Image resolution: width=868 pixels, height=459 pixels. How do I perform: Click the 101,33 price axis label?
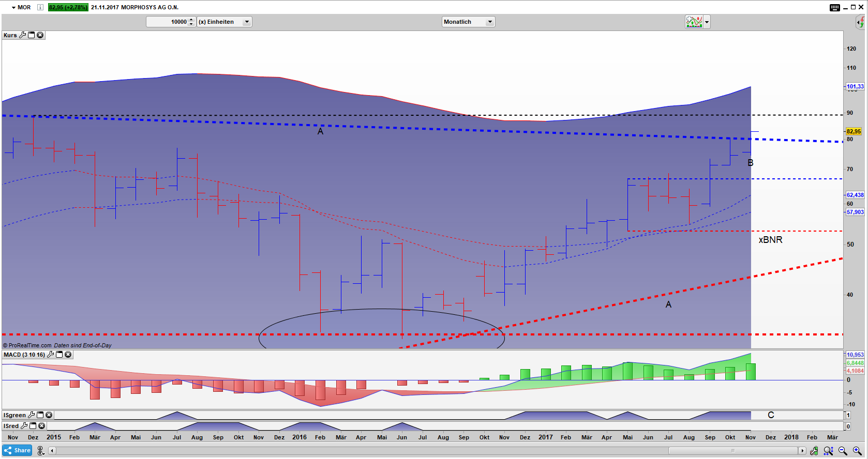tap(855, 86)
